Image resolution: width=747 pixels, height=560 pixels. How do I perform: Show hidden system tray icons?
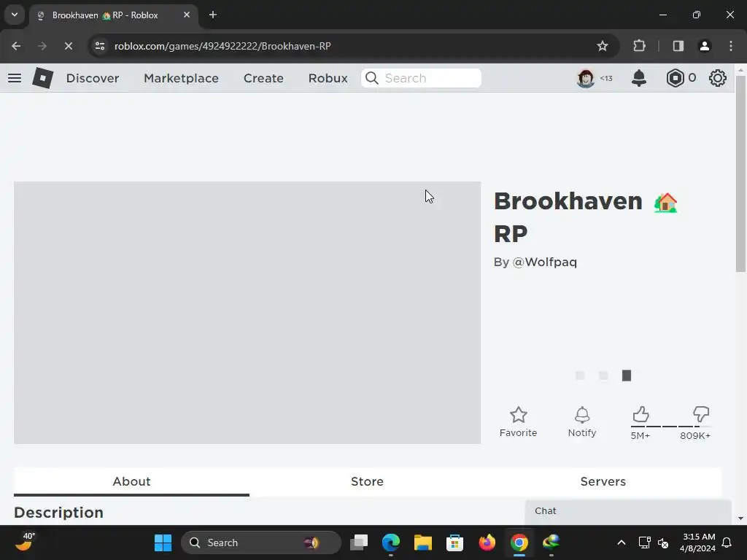click(622, 542)
